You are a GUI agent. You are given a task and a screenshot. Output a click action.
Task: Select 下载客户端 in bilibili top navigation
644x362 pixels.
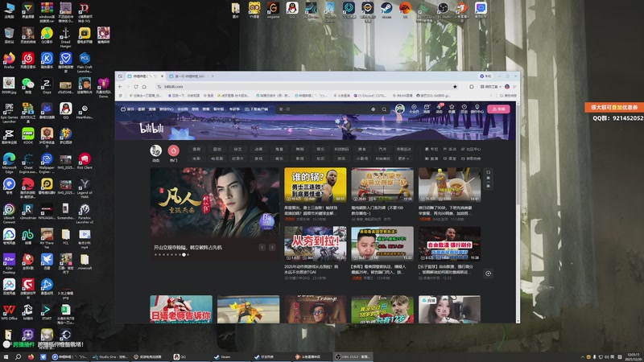pos(256,109)
